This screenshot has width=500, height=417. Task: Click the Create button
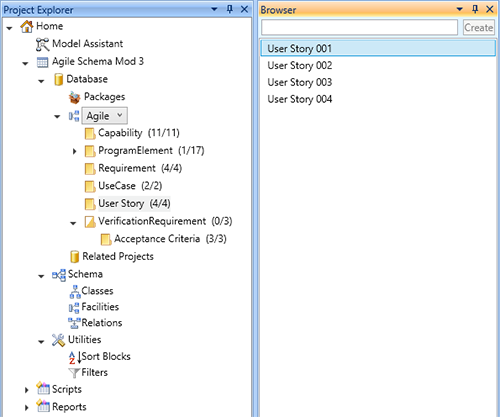pos(479,27)
